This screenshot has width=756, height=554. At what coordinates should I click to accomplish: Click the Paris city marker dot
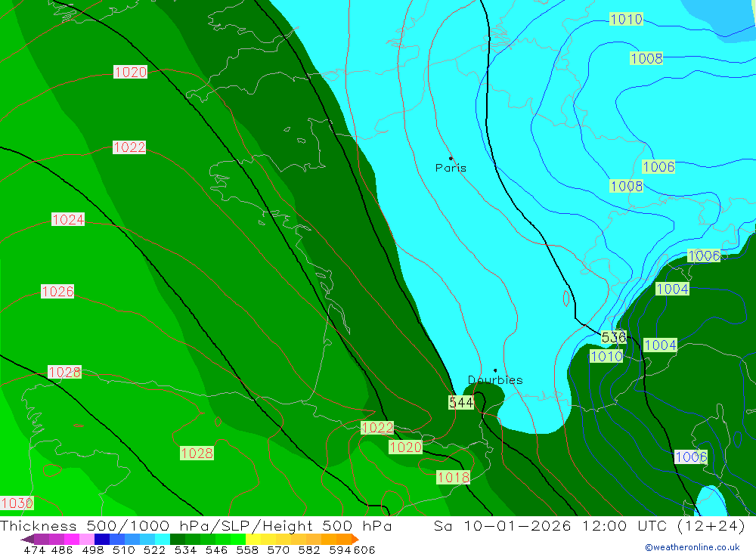click(x=451, y=158)
